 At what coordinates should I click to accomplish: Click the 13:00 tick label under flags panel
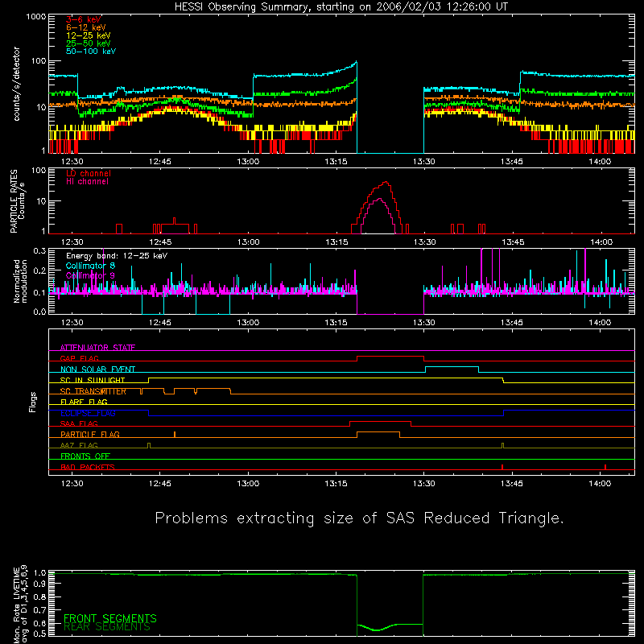248,484
